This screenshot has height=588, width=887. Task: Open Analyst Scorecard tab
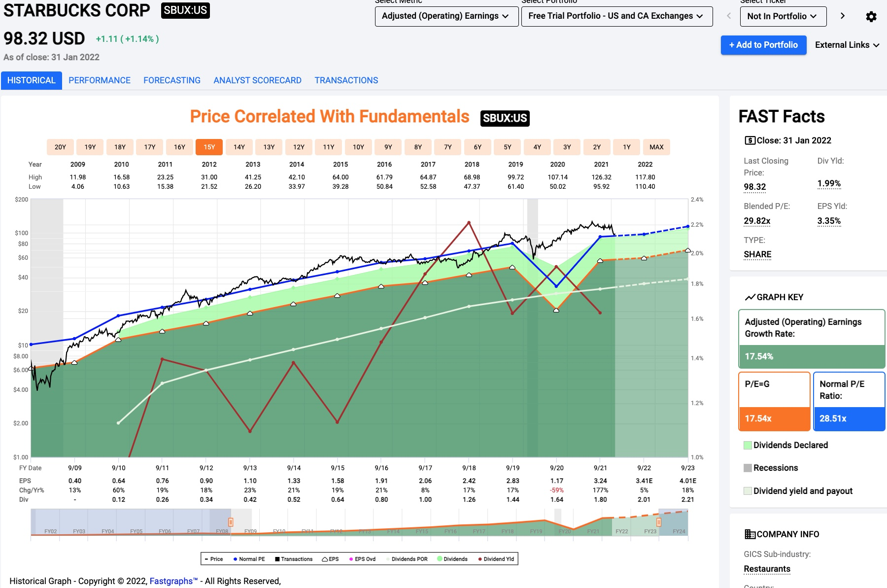[257, 80]
